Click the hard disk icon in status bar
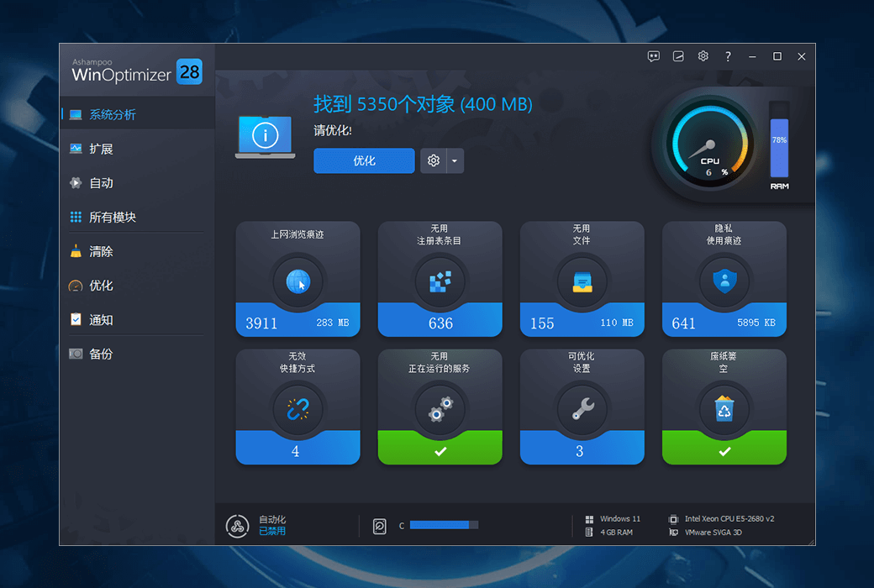Screen dimensions: 874x588 [380, 526]
